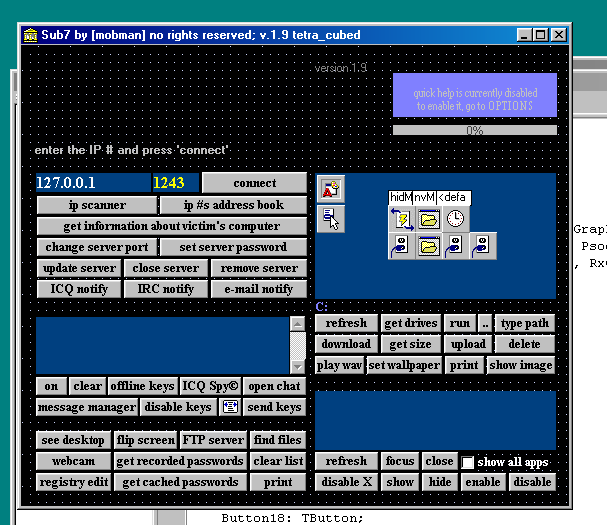Select the font dialog component icon
The image size is (607, 525).
331,189
